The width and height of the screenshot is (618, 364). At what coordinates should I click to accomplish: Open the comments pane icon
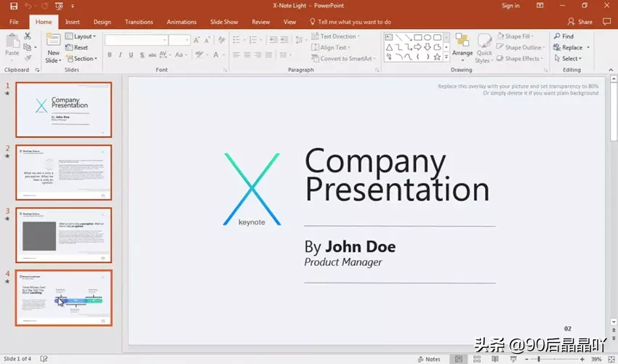click(606, 22)
